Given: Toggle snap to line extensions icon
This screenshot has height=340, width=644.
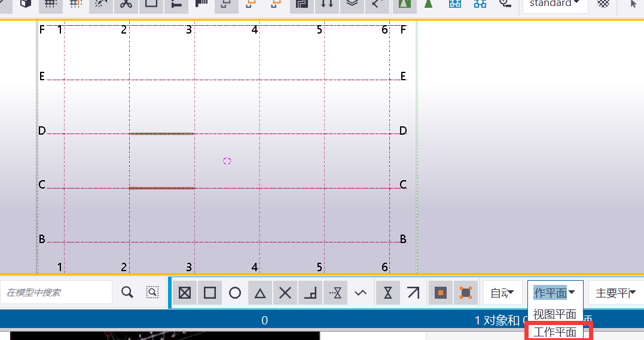Looking at the screenshot, I should 335,293.
